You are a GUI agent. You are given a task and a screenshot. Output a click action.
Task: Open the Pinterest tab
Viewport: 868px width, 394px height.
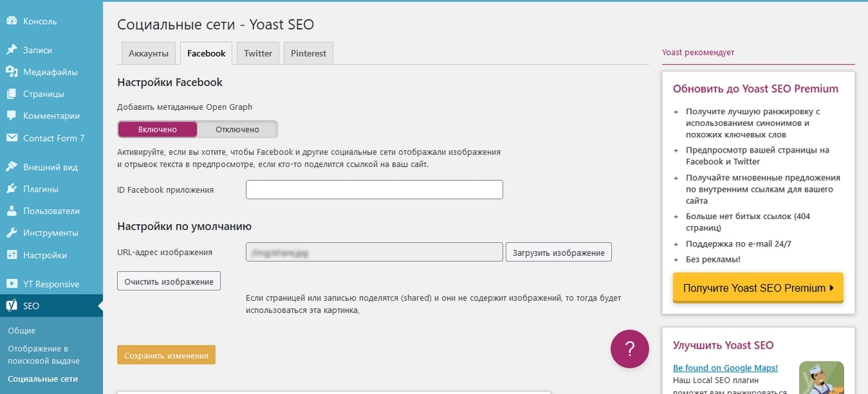308,53
